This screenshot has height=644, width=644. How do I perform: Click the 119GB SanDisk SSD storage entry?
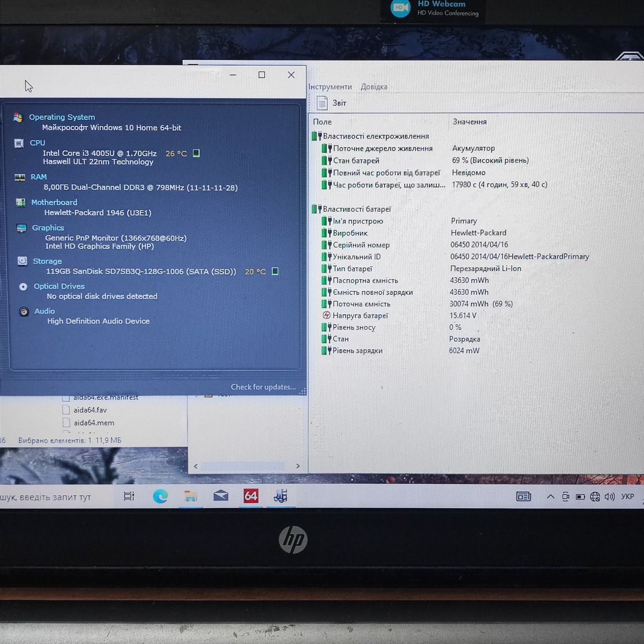point(141,271)
